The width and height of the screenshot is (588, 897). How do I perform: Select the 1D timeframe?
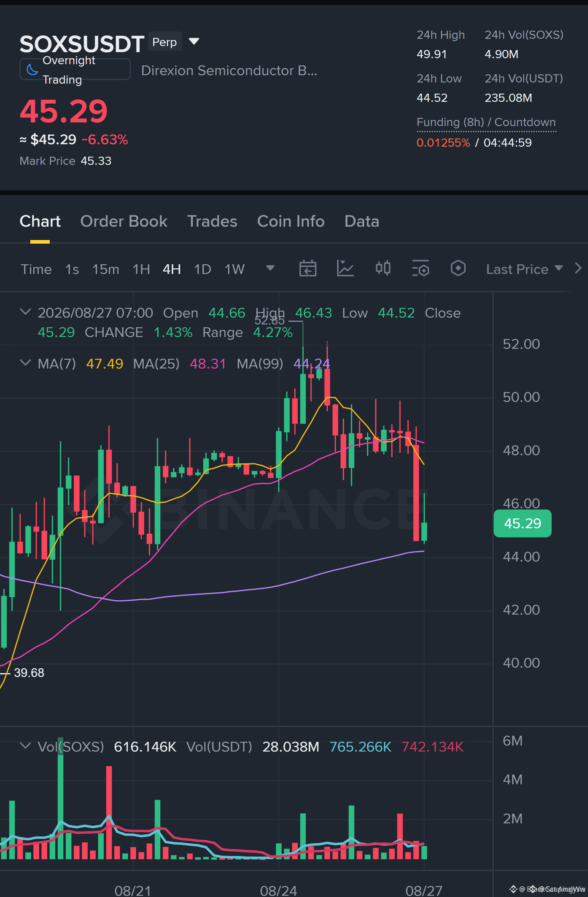pyautogui.click(x=202, y=269)
